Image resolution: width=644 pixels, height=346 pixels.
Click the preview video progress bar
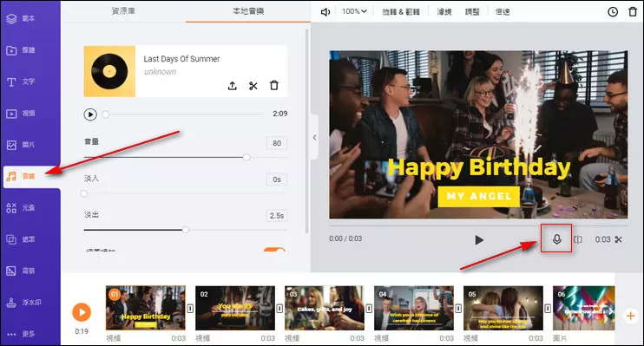click(x=478, y=225)
